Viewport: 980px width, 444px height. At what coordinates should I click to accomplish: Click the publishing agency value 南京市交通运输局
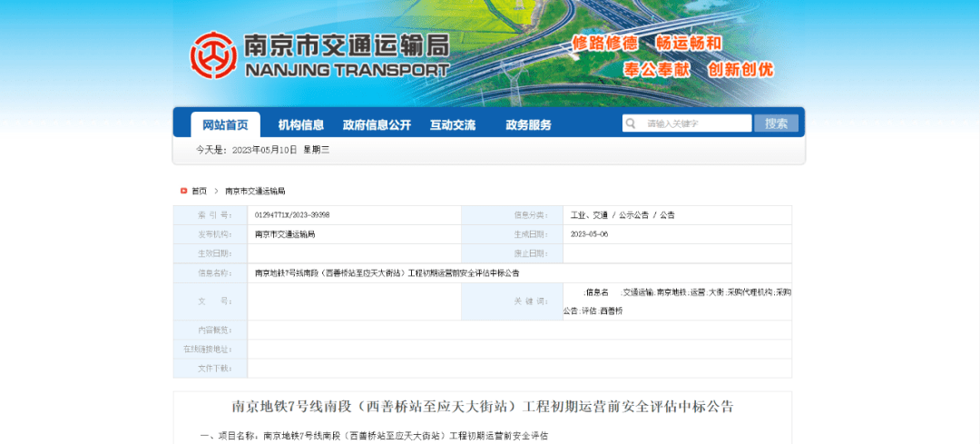[285, 234]
